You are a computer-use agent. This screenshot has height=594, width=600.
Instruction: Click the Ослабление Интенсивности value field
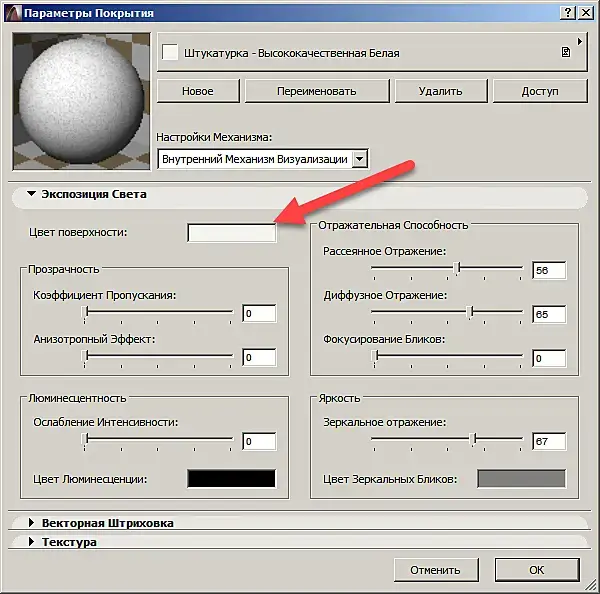(x=259, y=441)
